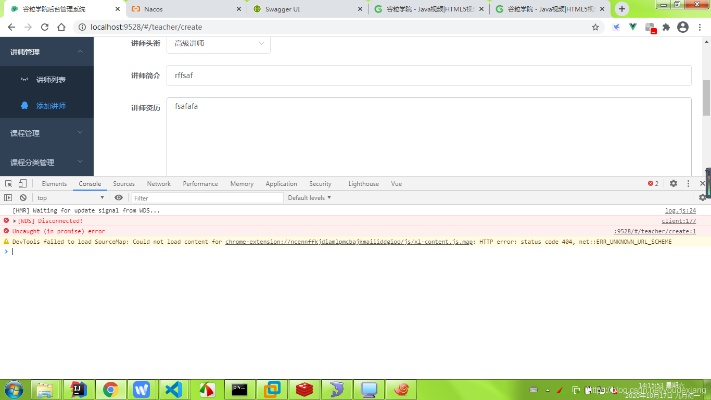Open the log.js:24 source link
The width and height of the screenshot is (711, 400).
(x=680, y=211)
